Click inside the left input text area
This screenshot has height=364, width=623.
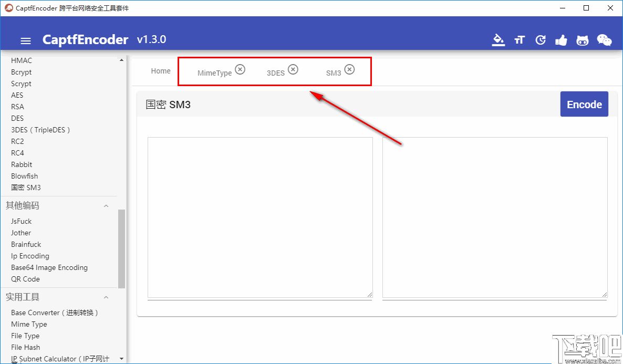(260, 217)
